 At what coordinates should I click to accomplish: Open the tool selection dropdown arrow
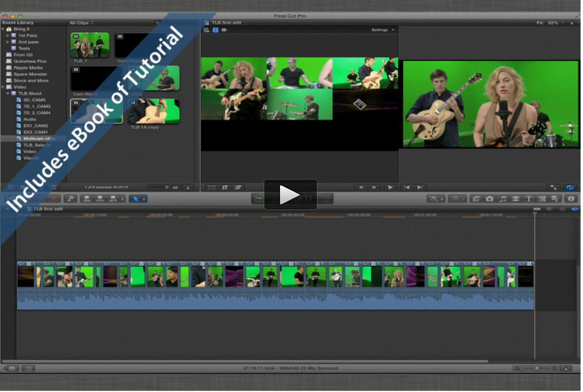pos(144,200)
